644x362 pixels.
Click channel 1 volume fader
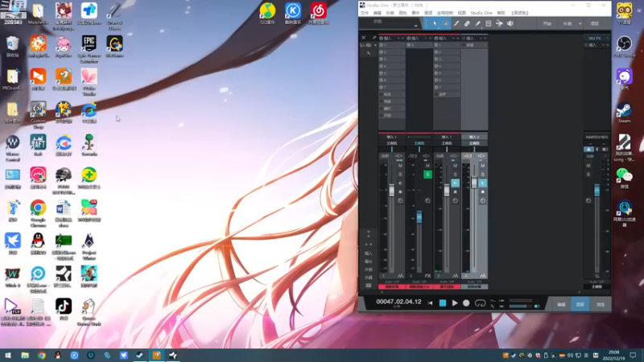392,190
